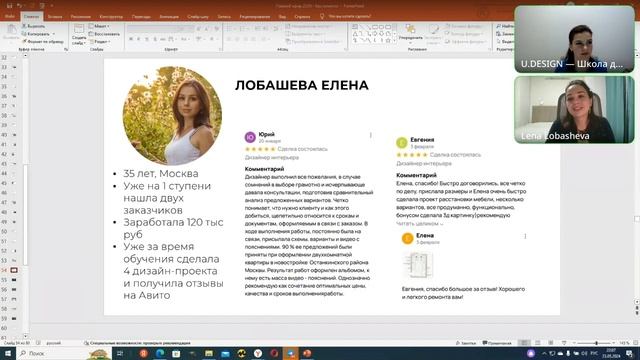Select slide 40 thumbnail in the slide panel
This screenshot has width=640, height=360.
14,135
